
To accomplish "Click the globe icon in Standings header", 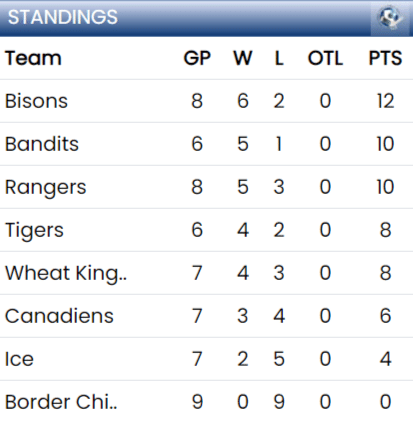I will coord(390,17).
